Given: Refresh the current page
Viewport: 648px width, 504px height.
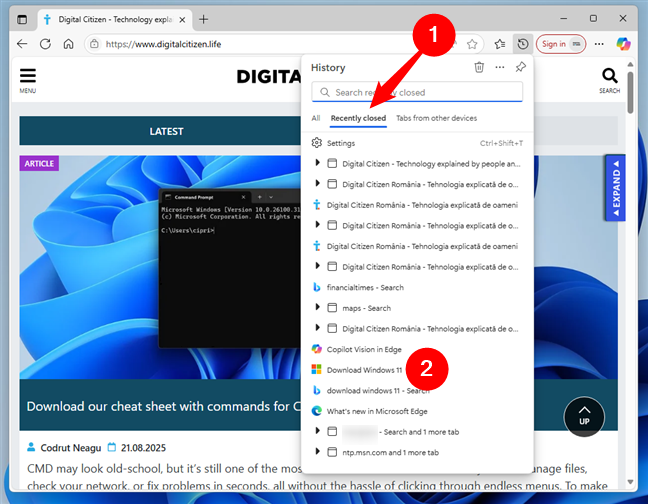Looking at the screenshot, I should point(45,44).
